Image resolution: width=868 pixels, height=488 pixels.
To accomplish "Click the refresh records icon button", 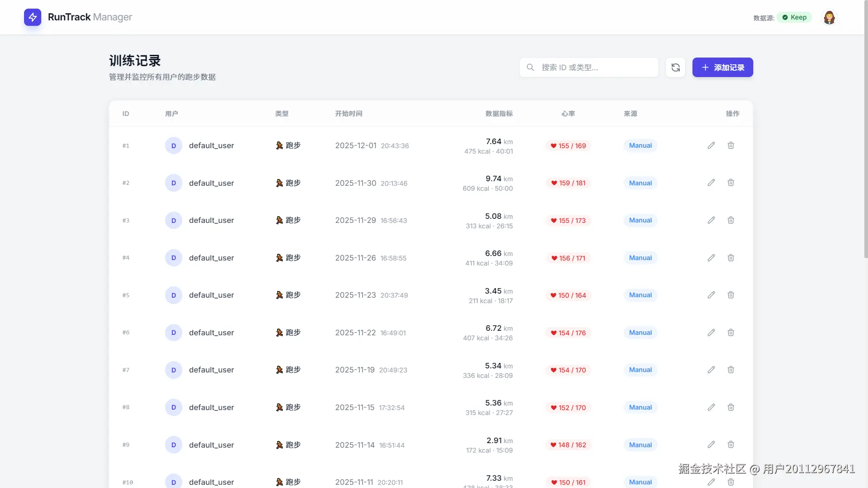I will [675, 68].
